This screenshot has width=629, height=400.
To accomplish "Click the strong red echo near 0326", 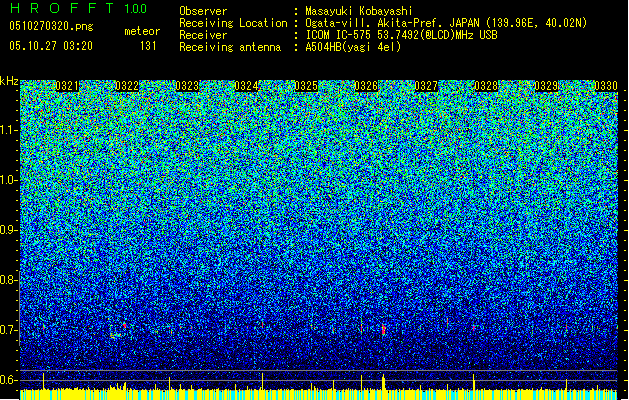I will point(383,330).
